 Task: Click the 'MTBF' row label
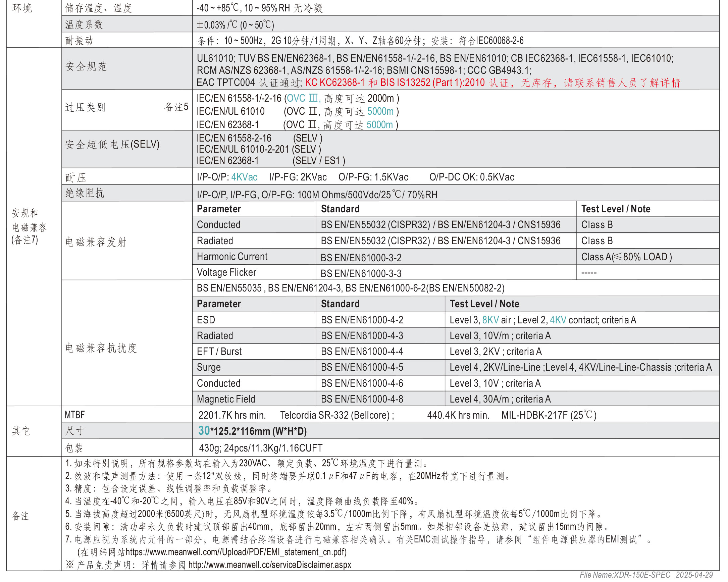[74, 415]
